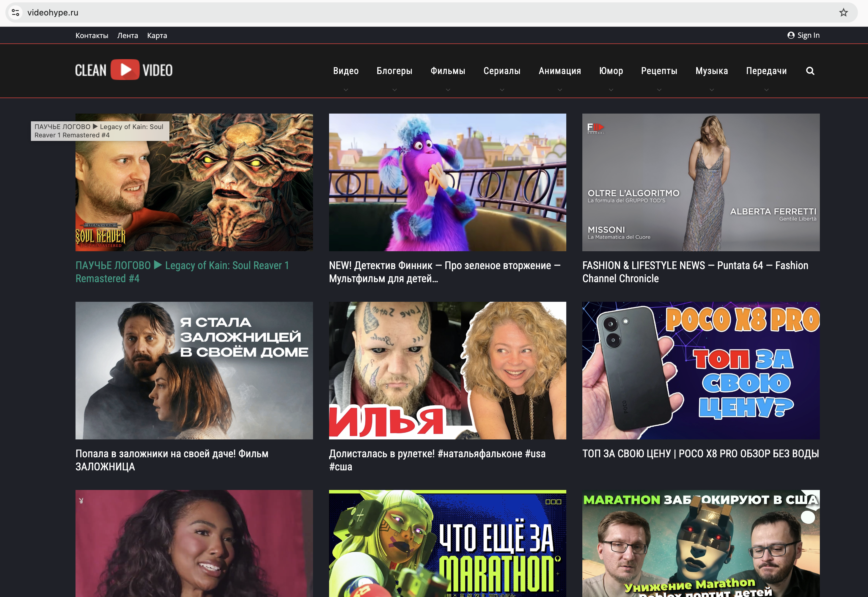Image resolution: width=868 pixels, height=597 pixels.
Task: Expand chevron under Фильмы menu
Action: click(448, 90)
